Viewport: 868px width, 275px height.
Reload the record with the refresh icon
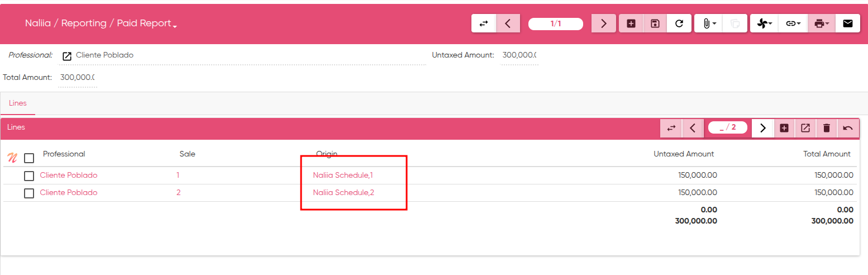click(x=679, y=23)
